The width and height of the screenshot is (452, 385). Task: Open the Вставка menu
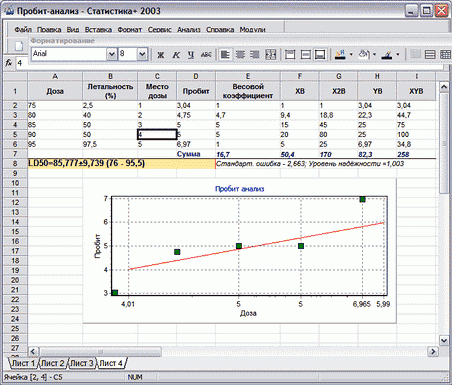click(98, 30)
